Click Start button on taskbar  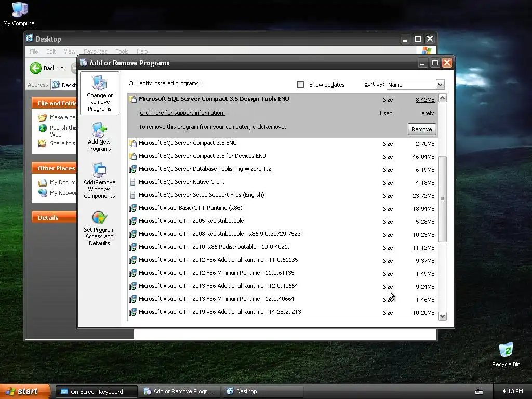pos(25,392)
